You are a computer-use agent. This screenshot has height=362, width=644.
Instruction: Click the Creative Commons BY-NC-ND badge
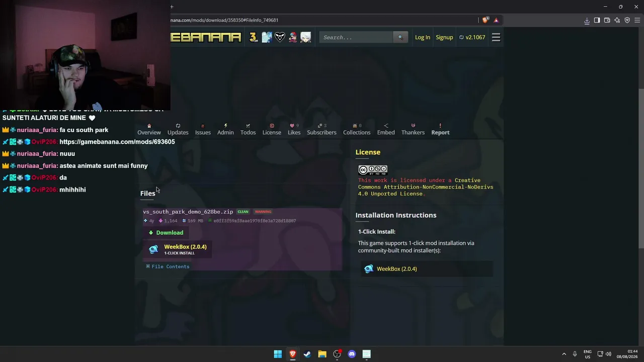pos(373,169)
